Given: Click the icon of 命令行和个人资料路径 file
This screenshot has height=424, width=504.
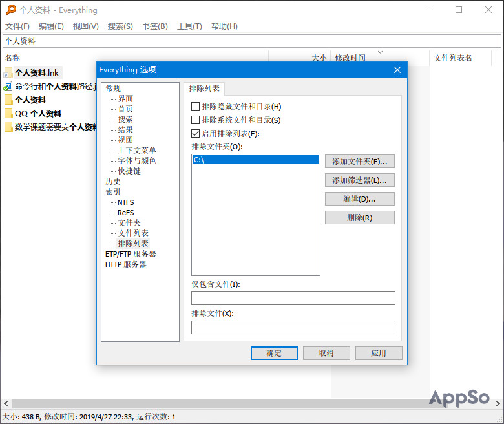Looking at the screenshot, I should (8, 86).
